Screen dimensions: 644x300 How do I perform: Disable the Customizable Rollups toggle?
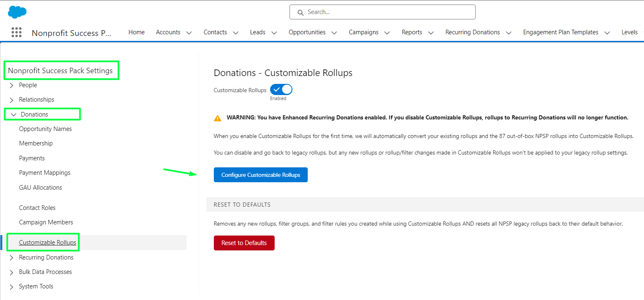(281, 90)
